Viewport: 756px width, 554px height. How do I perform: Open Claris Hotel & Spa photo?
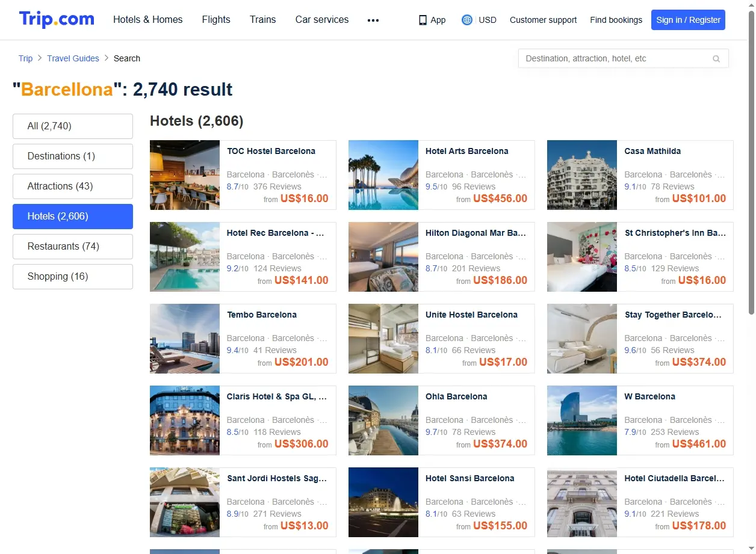click(x=185, y=420)
